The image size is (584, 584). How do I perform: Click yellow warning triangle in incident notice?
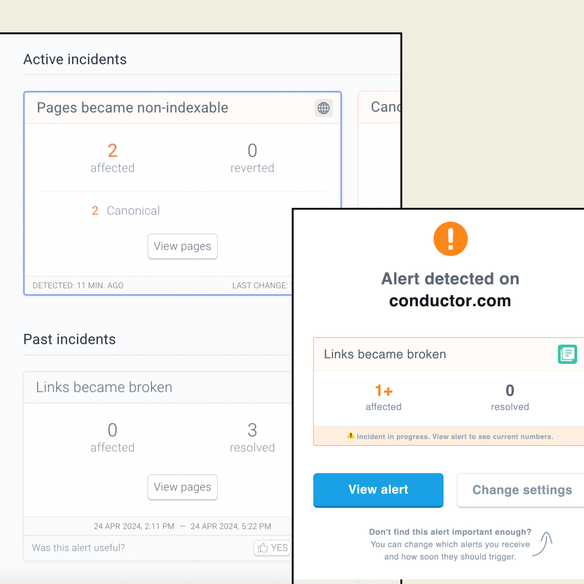pos(350,435)
